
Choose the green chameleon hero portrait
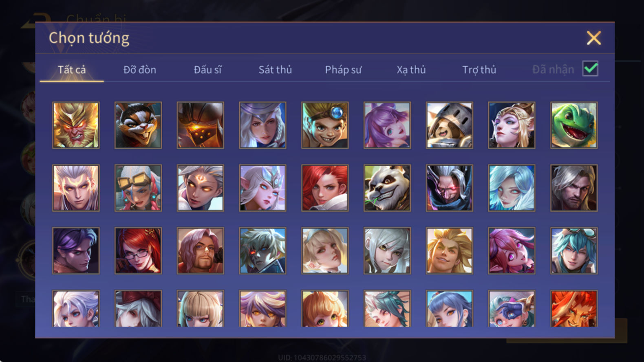(574, 125)
